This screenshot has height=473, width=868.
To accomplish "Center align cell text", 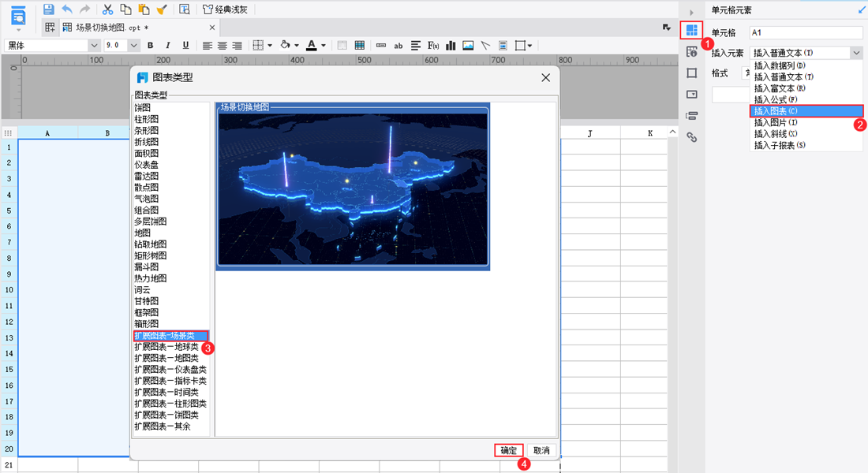I will tap(222, 46).
